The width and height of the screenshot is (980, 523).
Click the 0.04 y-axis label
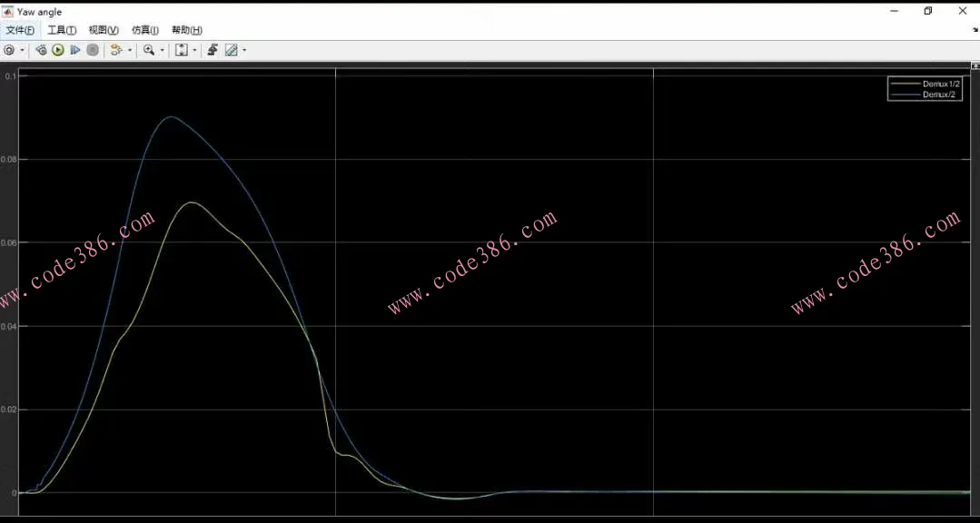[7, 326]
